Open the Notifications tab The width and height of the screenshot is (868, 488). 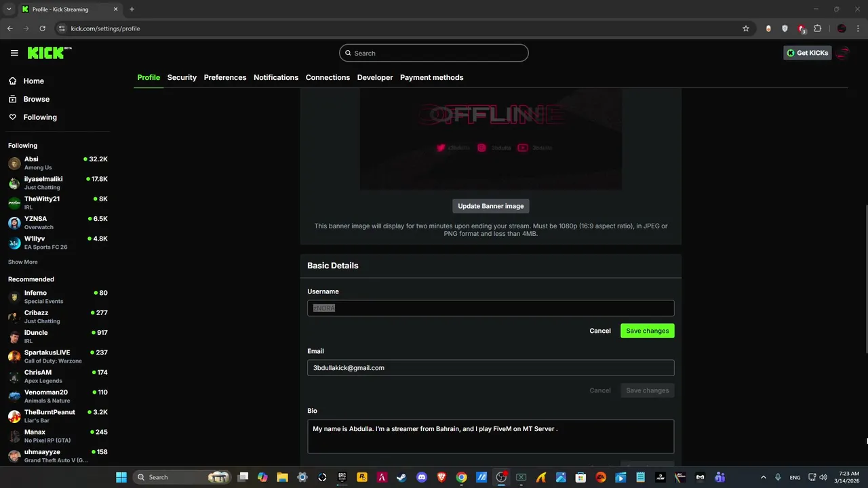click(x=276, y=77)
